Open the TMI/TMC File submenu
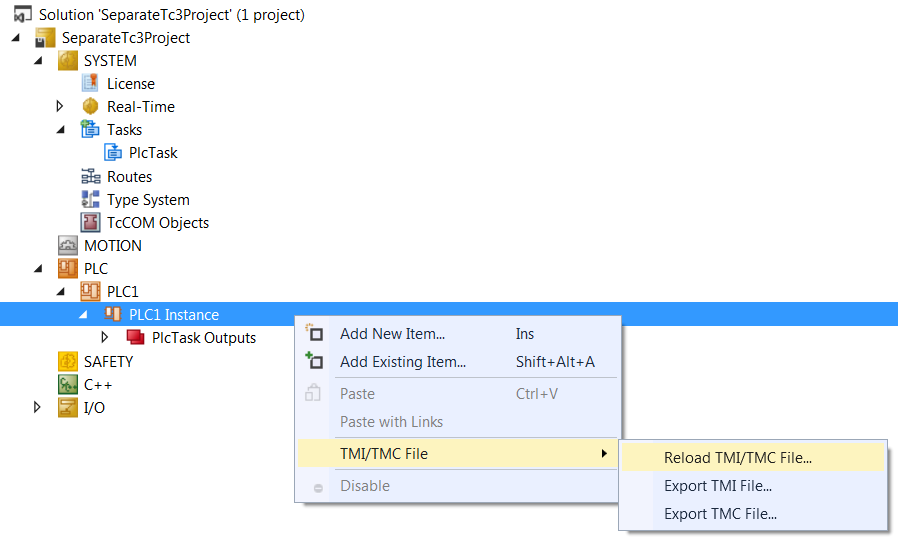Image resolution: width=898 pixels, height=540 pixels. pos(458,454)
